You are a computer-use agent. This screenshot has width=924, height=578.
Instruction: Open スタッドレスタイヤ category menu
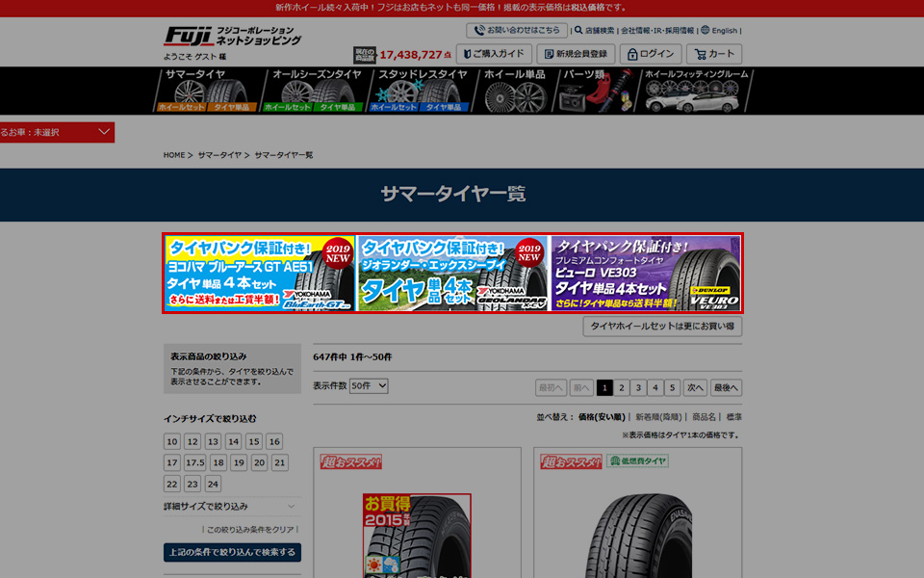(423, 74)
